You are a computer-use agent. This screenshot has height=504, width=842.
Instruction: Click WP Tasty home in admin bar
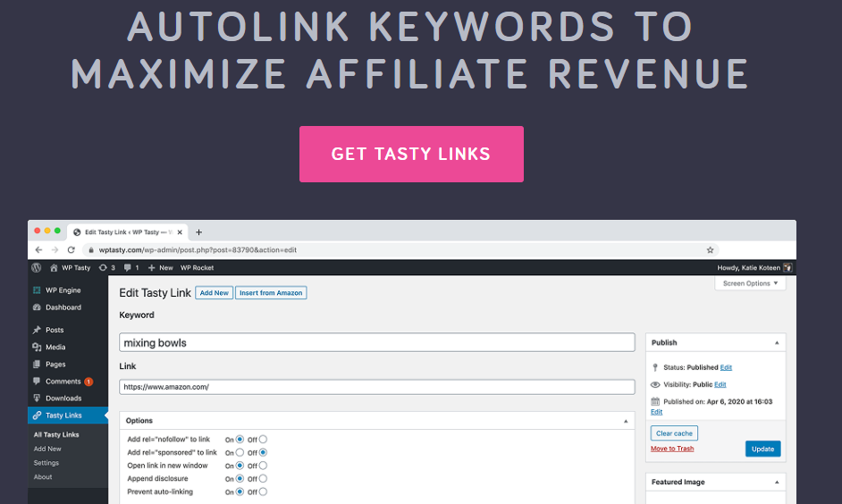(x=71, y=267)
